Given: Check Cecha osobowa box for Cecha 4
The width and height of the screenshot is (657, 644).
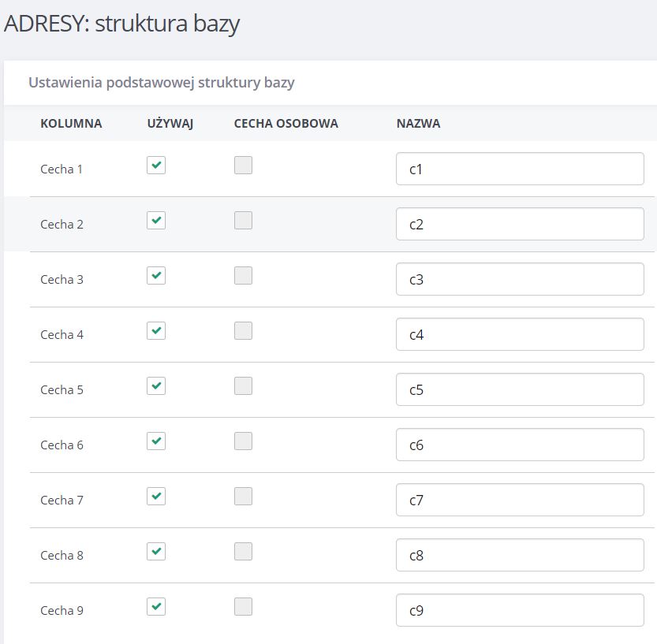Looking at the screenshot, I should tap(243, 331).
